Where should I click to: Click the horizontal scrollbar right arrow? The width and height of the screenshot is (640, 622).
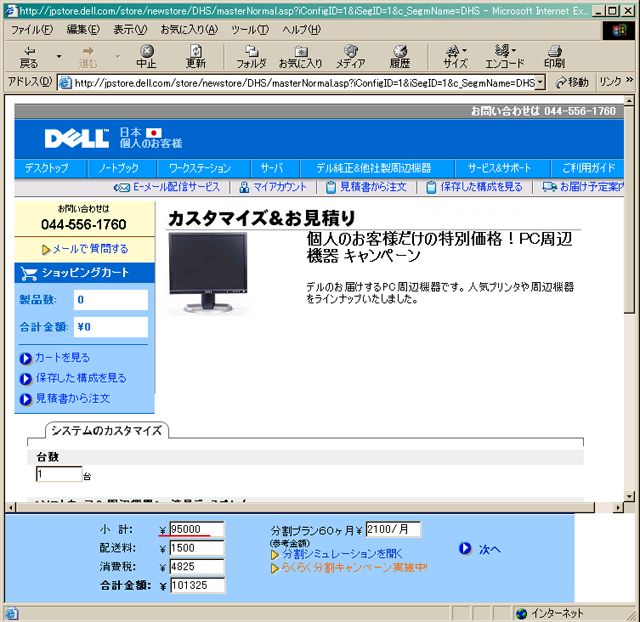619,507
